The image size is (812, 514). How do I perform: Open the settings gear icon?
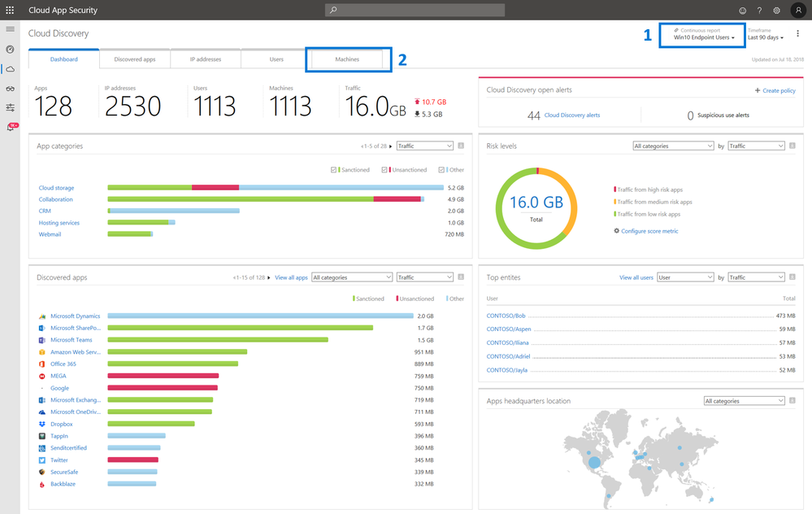click(776, 11)
